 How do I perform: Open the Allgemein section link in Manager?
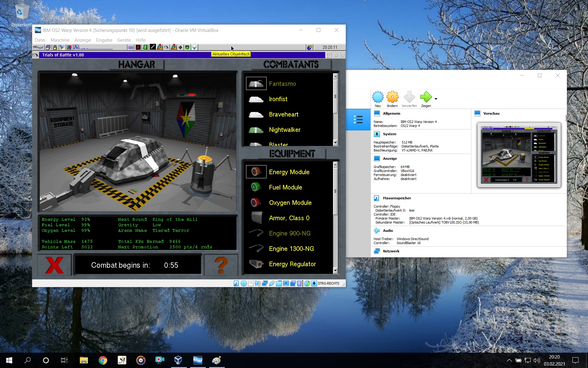[391, 113]
